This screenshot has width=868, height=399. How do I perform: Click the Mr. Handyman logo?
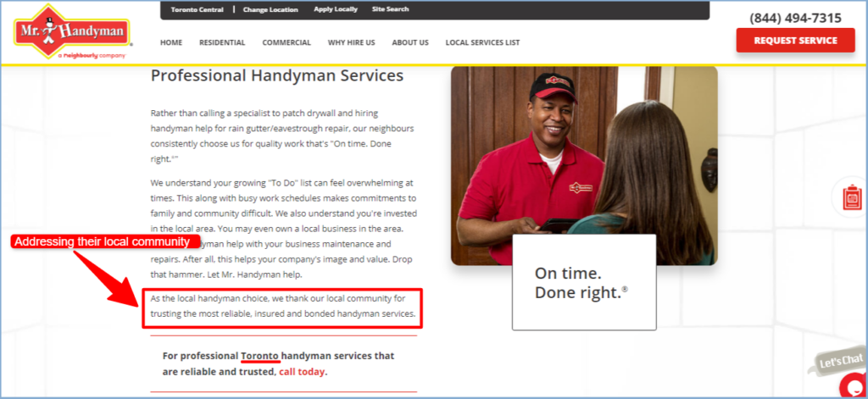pos(73,32)
